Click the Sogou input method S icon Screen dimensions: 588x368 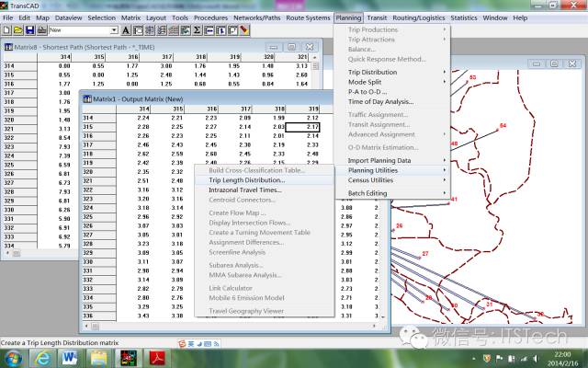tap(182, 343)
